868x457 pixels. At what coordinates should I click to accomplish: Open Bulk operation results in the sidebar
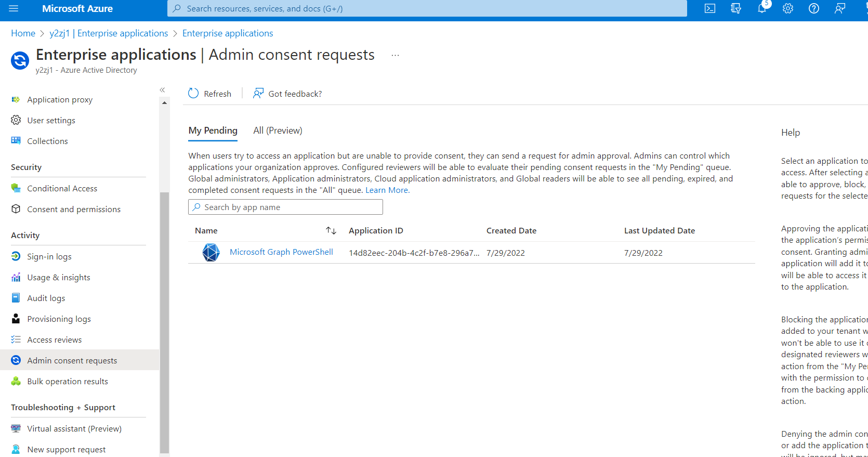68,381
